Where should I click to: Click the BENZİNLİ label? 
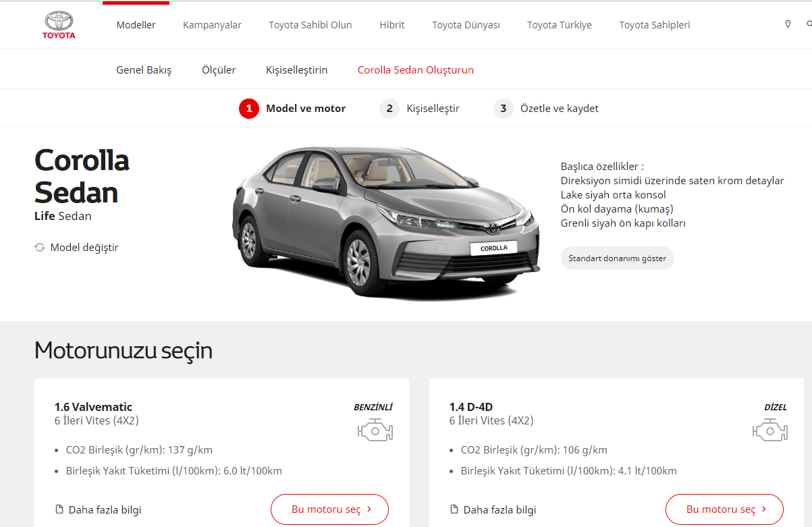click(x=373, y=407)
